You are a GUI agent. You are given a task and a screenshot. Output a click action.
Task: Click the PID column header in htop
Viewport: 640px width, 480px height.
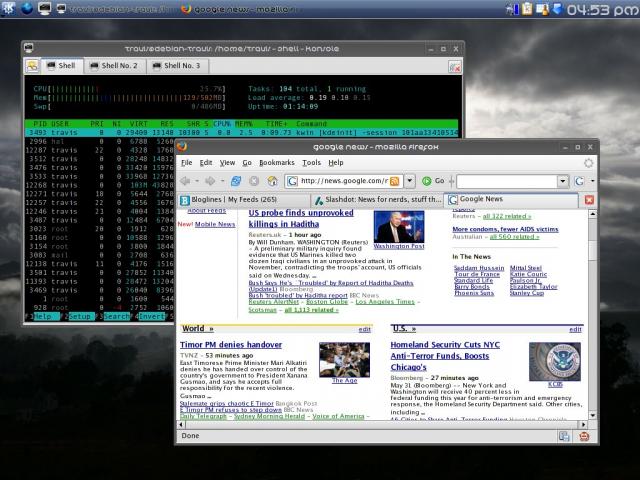coord(40,124)
